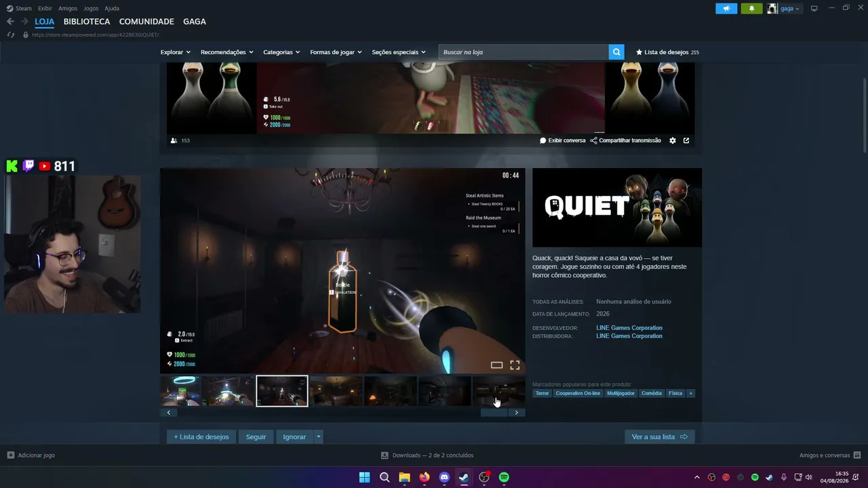The height and width of the screenshot is (488, 868).
Task: Open the volume control in the system tray
Action: [808, 477]
